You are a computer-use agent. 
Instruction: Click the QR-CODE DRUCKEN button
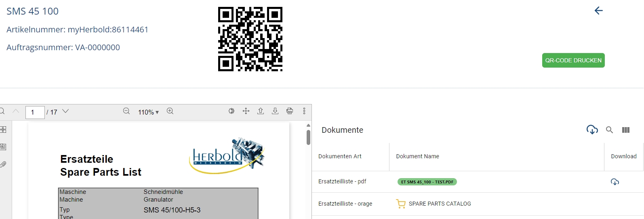pyautogui.click(x=573, y=60)
